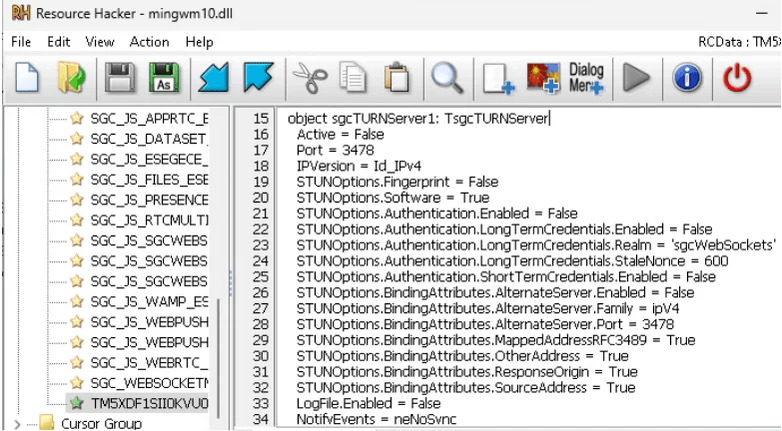Select the SGC_JS_FILES_ESE resource
Image resolution: width=782 pixels, height=431 pixels.
[149, 179]
